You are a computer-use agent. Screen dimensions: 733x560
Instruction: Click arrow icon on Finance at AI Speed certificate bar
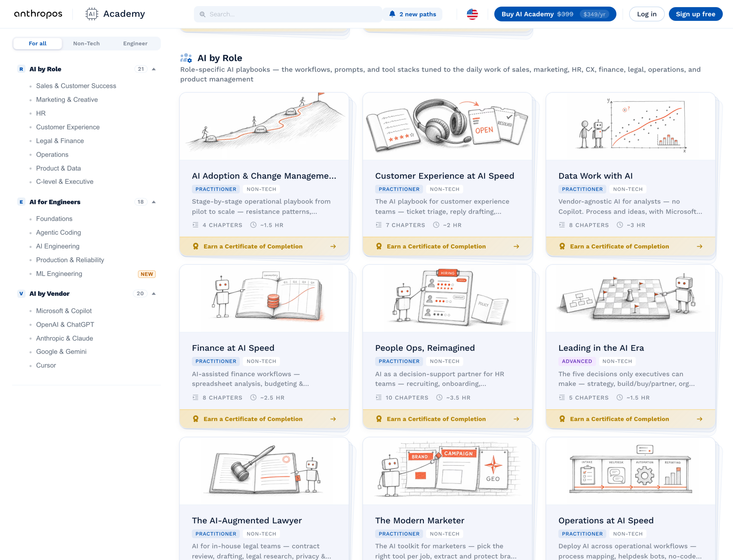point(333,419)
